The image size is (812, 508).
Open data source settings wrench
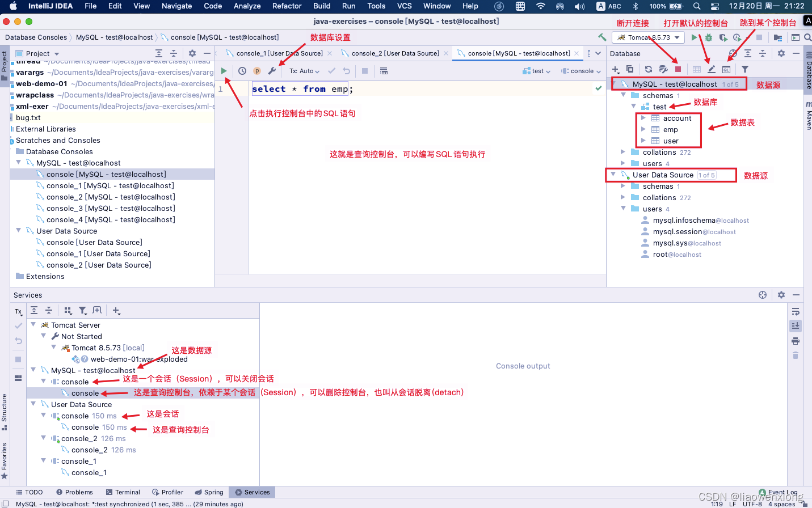click(x=272, y=71)
